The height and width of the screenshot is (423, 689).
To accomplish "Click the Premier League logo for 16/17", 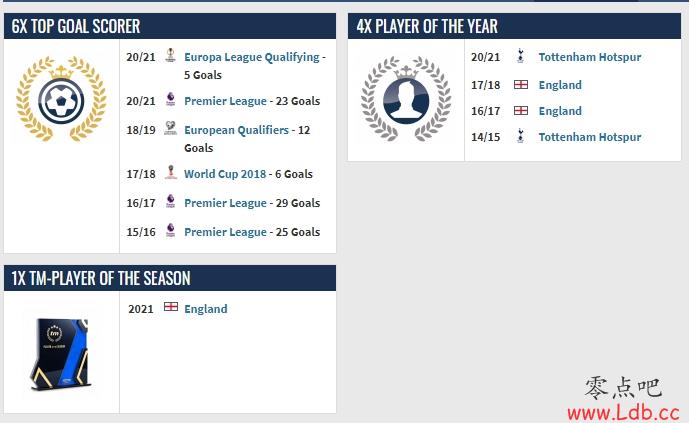I will pos(170,201).
